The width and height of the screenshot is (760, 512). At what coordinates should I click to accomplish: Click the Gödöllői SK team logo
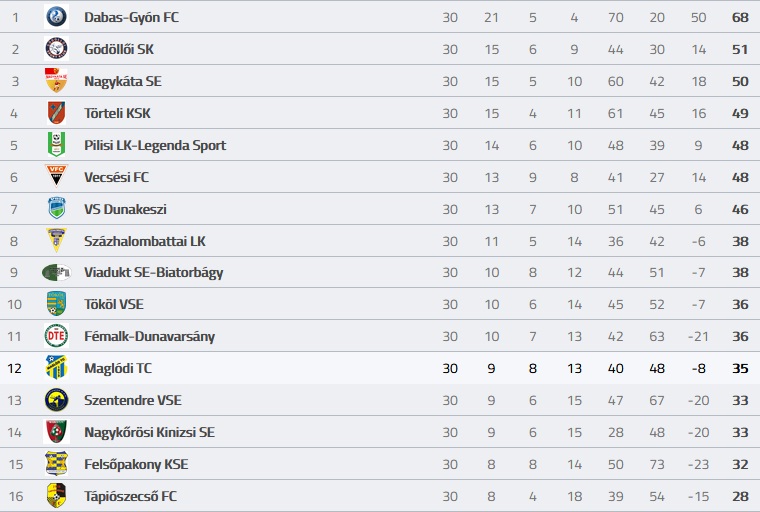[56, 48]
